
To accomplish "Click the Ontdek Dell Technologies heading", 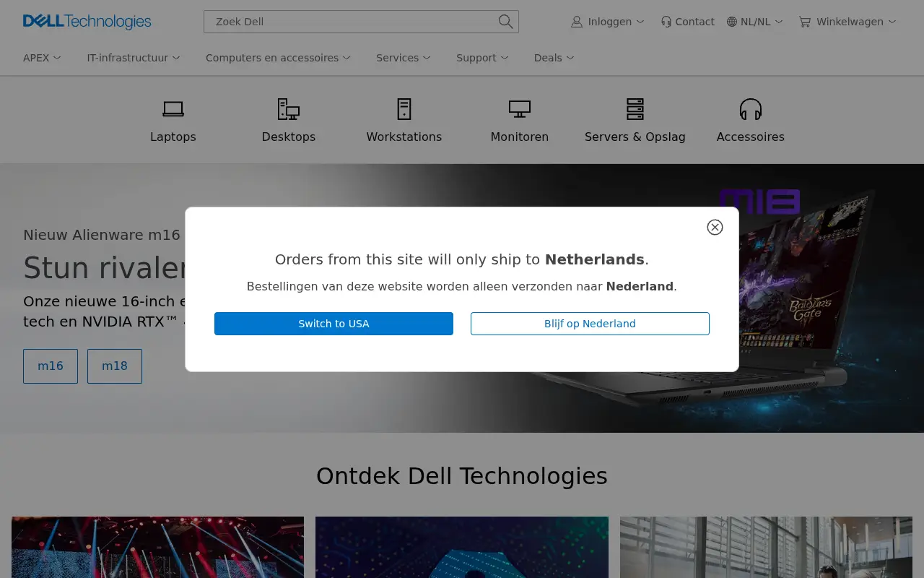I will pos(462,476).
